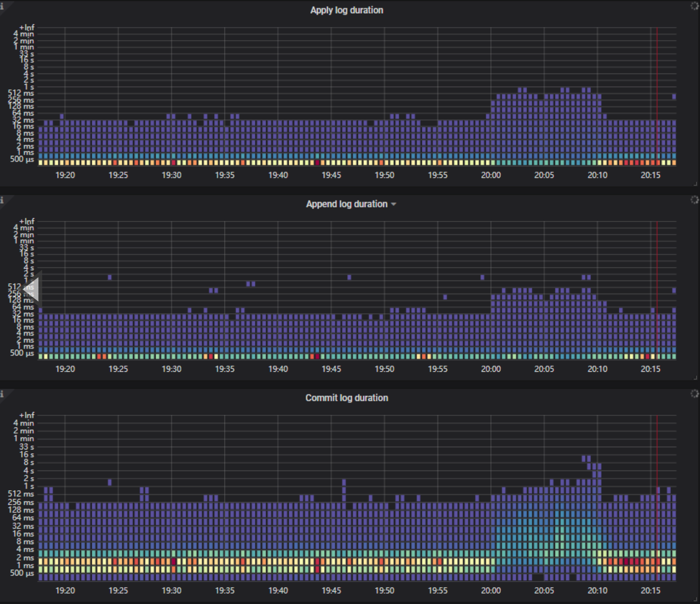Open the Apply log duration panel title menu
700x604 pixels.
pos(347,10)
